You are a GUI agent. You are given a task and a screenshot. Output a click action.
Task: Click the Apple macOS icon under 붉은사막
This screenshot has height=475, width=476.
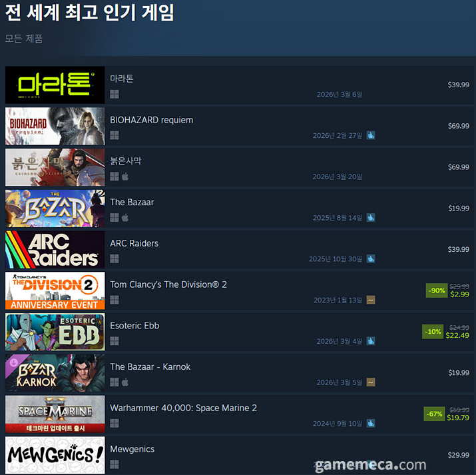pos(125,177)
